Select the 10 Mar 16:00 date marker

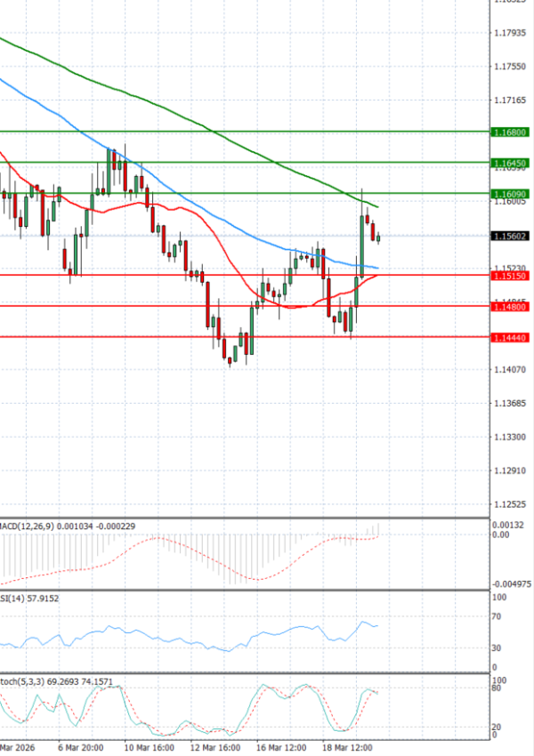pos(148,748)
